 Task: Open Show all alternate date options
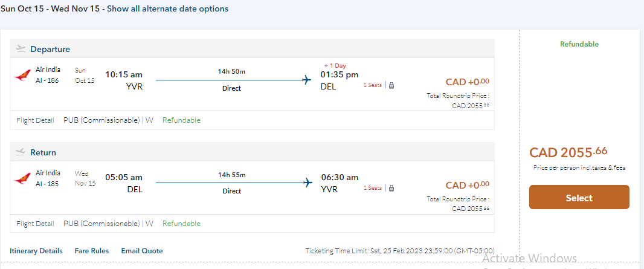pos(167,9)
